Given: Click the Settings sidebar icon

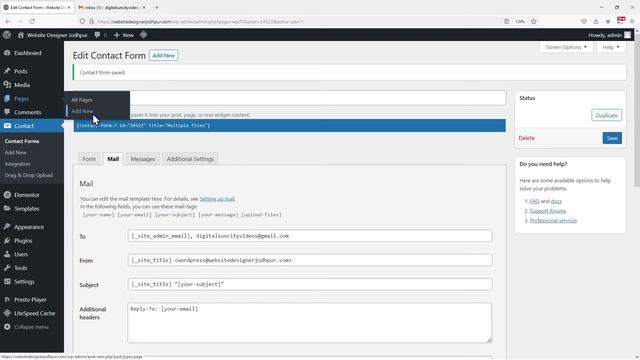Looking at the screenshot, I should (7, 281).
